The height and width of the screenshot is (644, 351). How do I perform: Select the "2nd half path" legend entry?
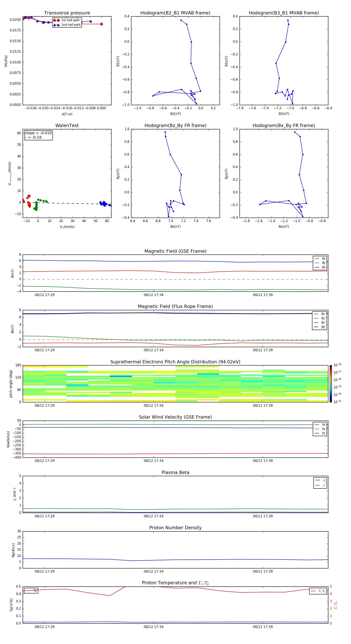point(67,25)
